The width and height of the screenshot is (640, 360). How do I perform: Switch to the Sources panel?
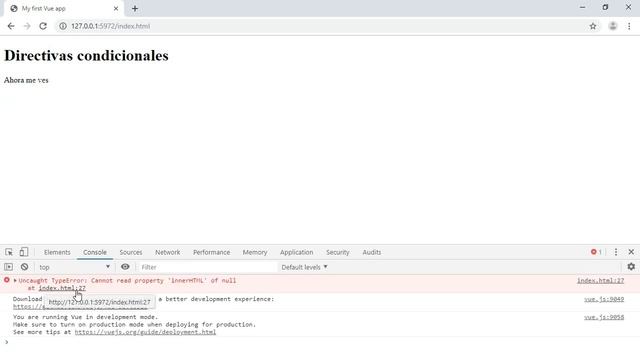131,252
